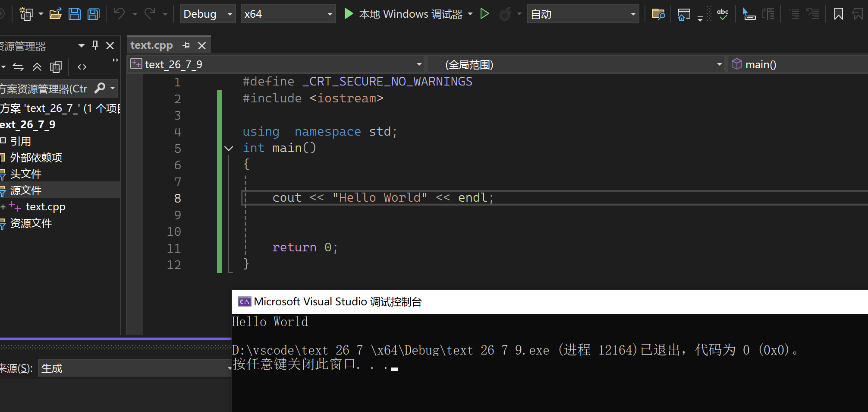Click the Start Without Debugging outline play icon

(x=484, y=14)
